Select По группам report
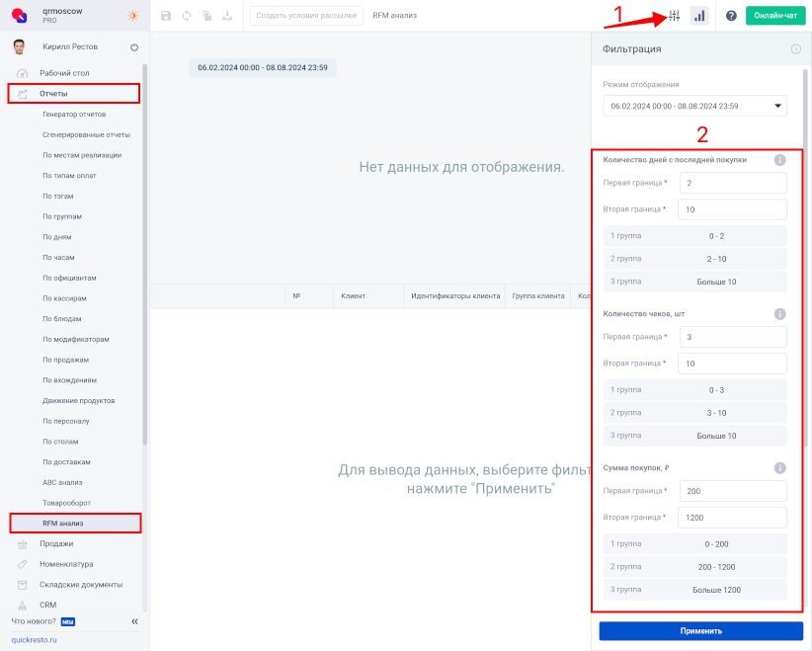Image resolution: width=812 pixels, height=651 pixels. coord(62,216)
